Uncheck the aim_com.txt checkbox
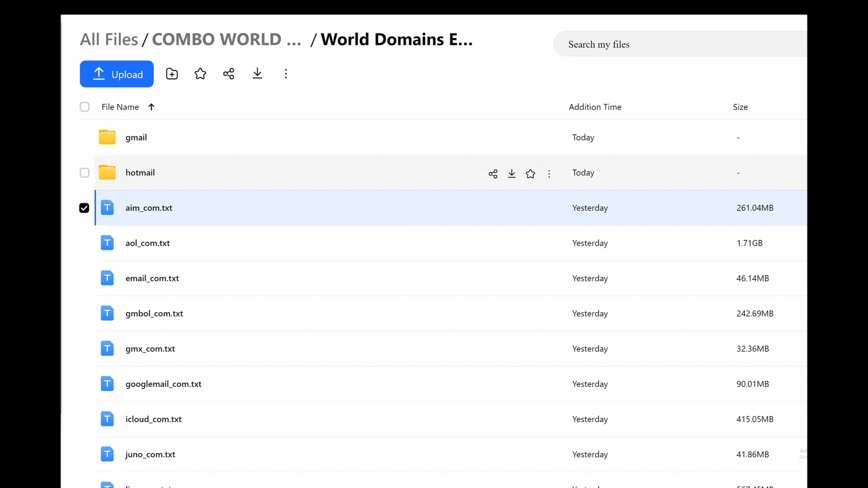 (x=84, y=208)
